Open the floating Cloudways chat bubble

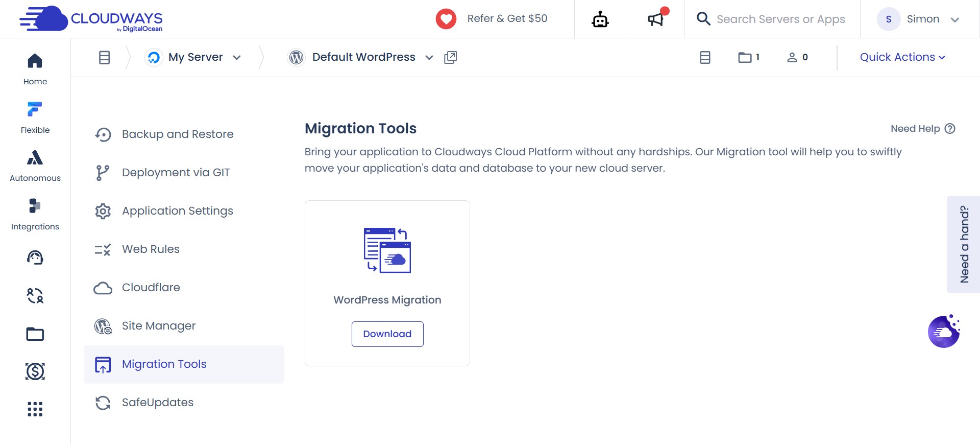944,331
